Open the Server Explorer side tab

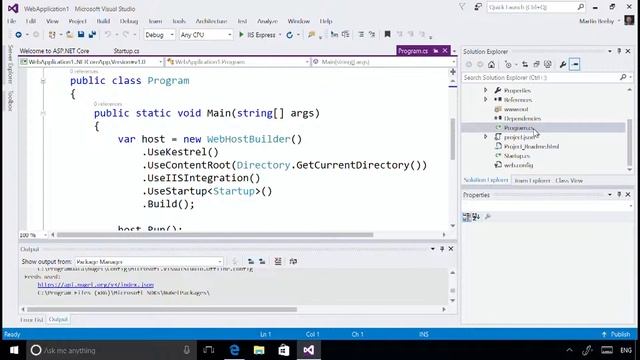point(11,64)
